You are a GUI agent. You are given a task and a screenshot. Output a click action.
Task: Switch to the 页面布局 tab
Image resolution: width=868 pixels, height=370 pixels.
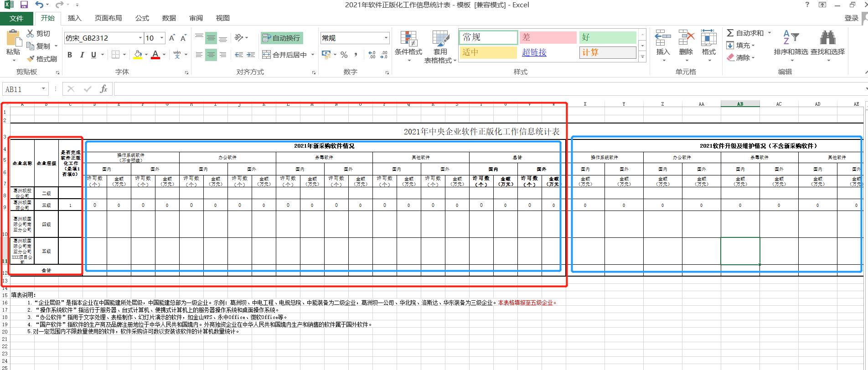[x=108, y=18]
